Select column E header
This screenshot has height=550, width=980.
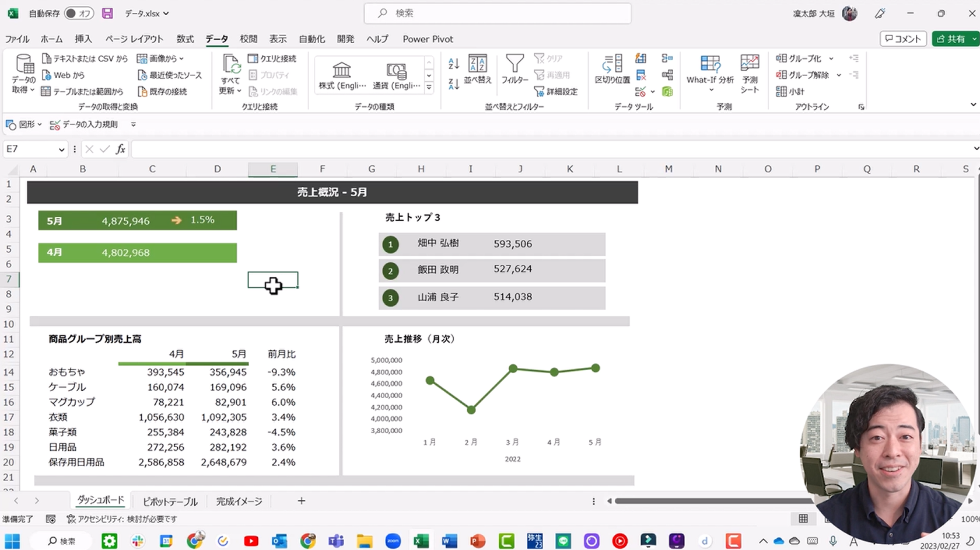coord(273,169)
